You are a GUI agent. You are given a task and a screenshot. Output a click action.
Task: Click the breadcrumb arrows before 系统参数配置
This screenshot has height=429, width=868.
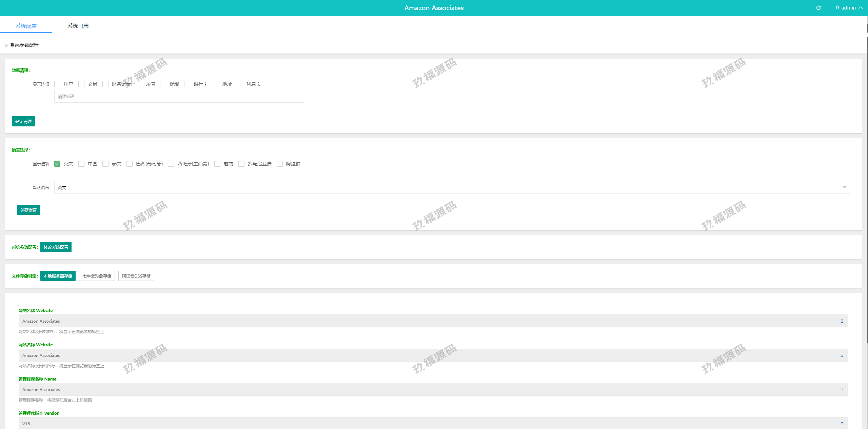(x=6, y=45)
